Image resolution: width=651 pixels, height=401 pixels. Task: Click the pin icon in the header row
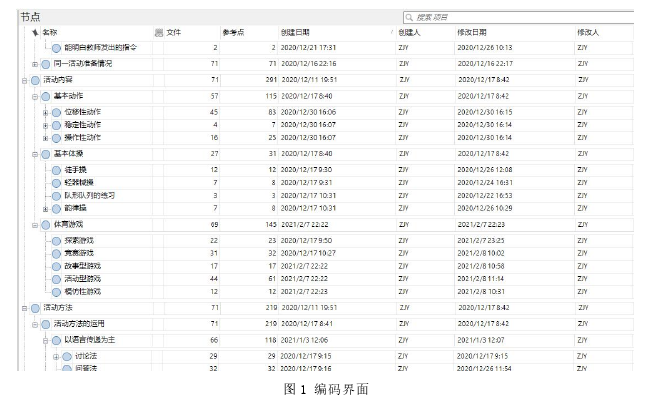point(35,32)
